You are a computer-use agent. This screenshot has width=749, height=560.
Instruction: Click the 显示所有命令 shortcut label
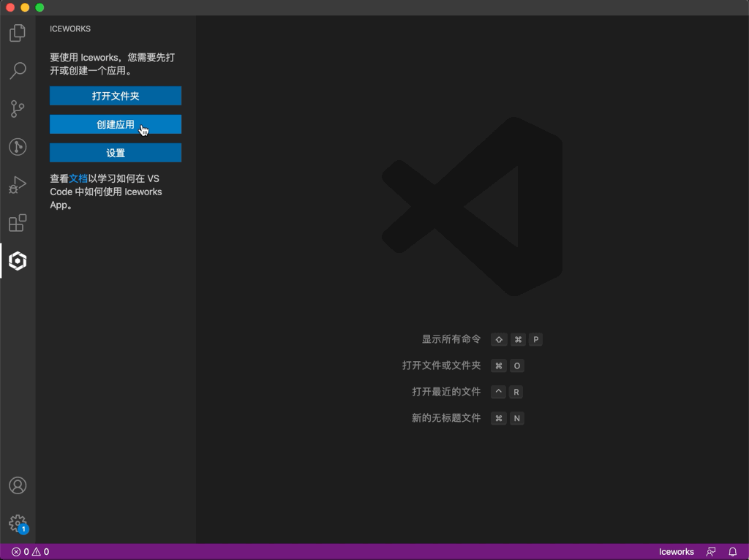coord(451,339)
